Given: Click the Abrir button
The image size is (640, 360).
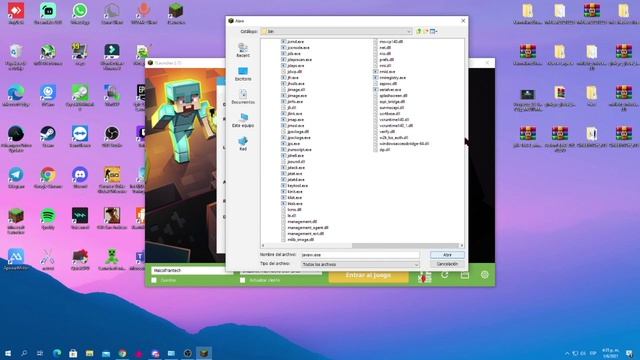Looking at the screenshot, I should pyautogui.click(x=447, y=255).
